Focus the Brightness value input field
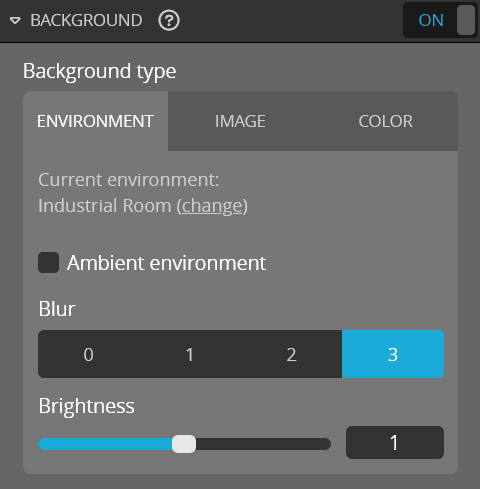 pyautogui.click(x=395, y=442)
